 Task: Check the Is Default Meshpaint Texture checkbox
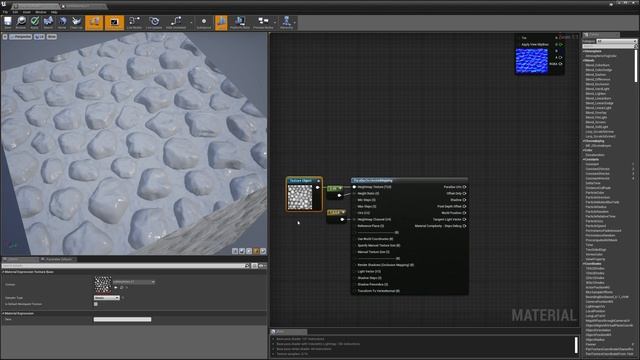tap(96, 304)
